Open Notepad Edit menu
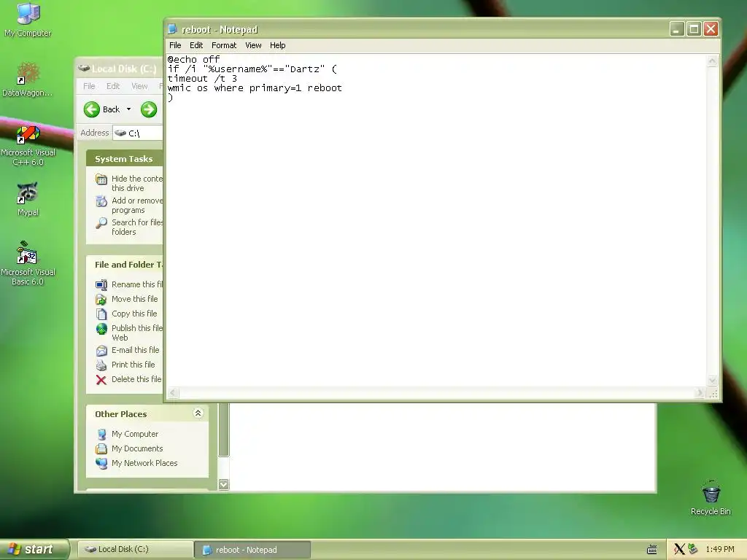This screenshot has height=560, width=747. (x=196, y=45)
